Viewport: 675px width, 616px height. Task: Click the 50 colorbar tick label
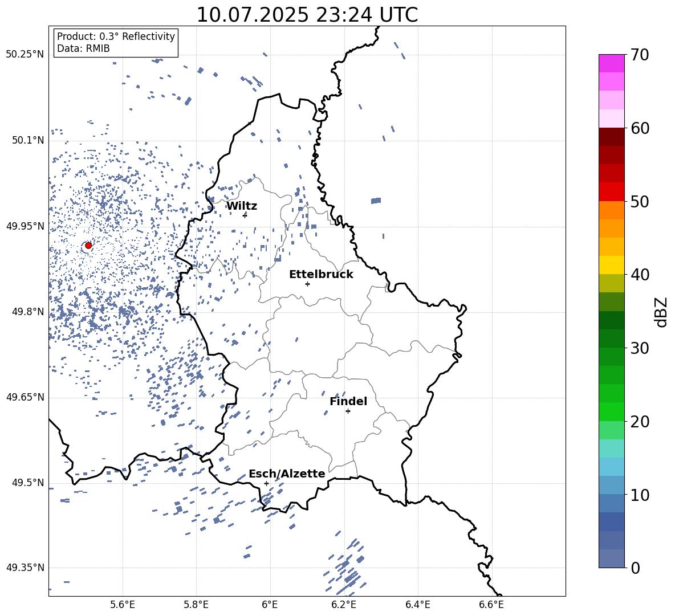(x=640, y=202)
